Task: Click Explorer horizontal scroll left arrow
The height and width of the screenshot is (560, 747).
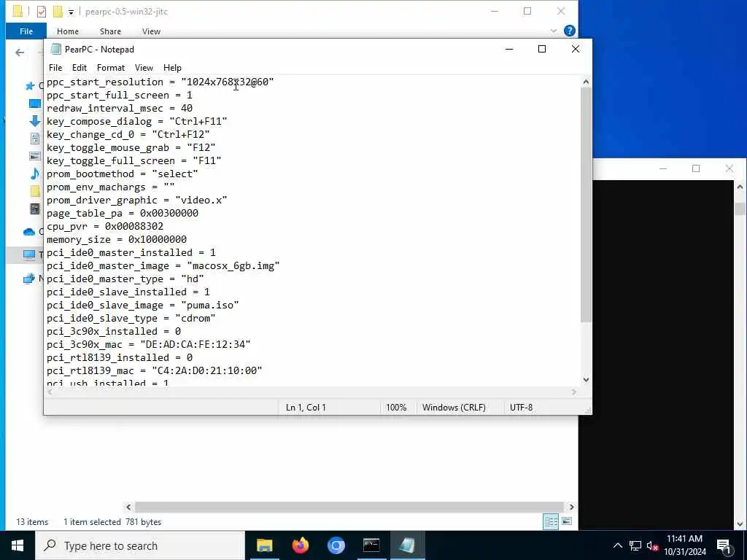Action: (x=128, y=507)
